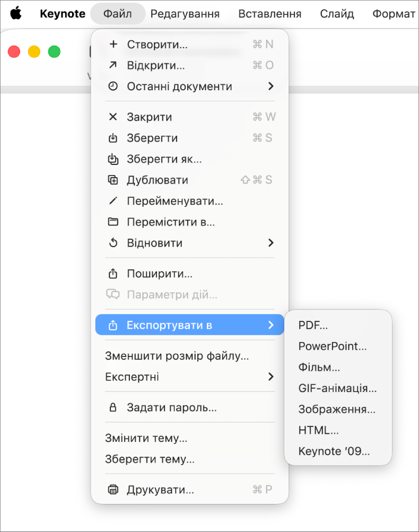Export presentation as HTML…
The image size is (419, 532).
tap(338, 430)
